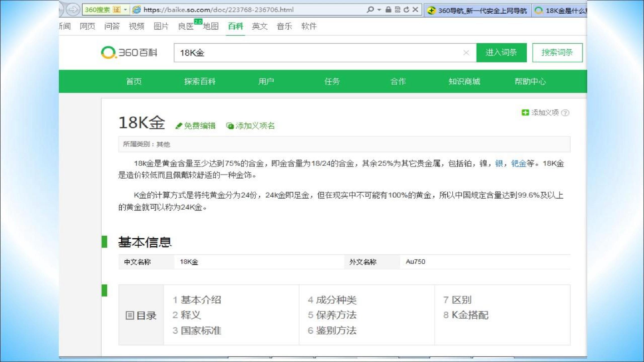Open 探索百科 in the green menu
This screenshot has width=644, height=362.
point(200,81)
